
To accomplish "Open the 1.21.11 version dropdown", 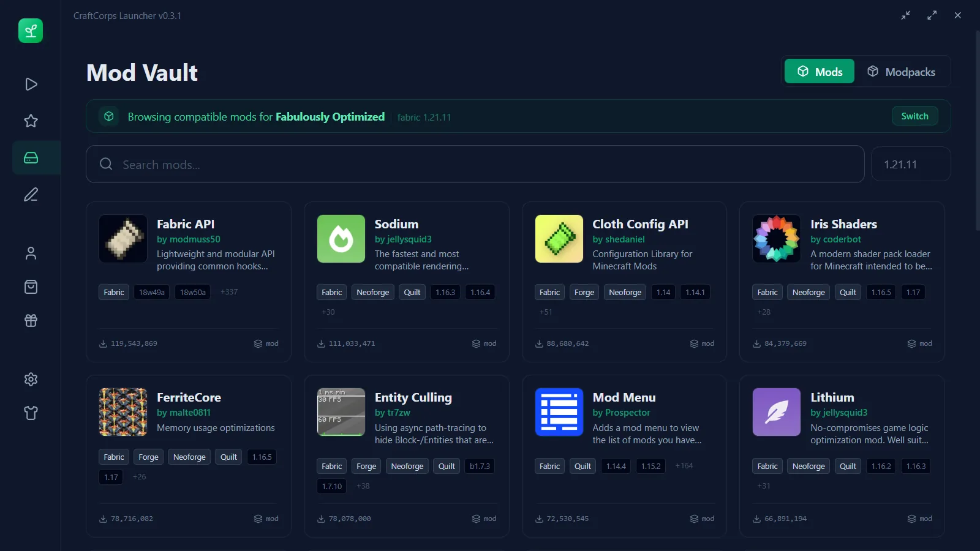I will (x=910, y=165).
